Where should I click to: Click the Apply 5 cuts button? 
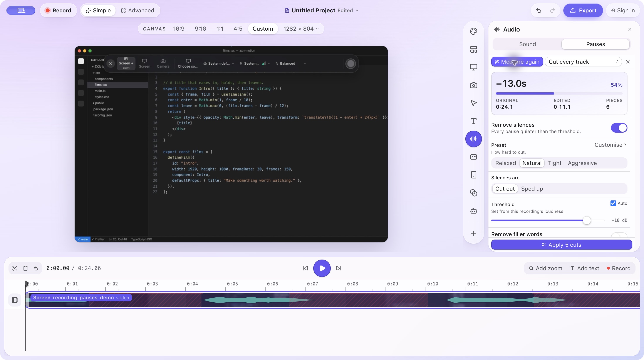562,245
